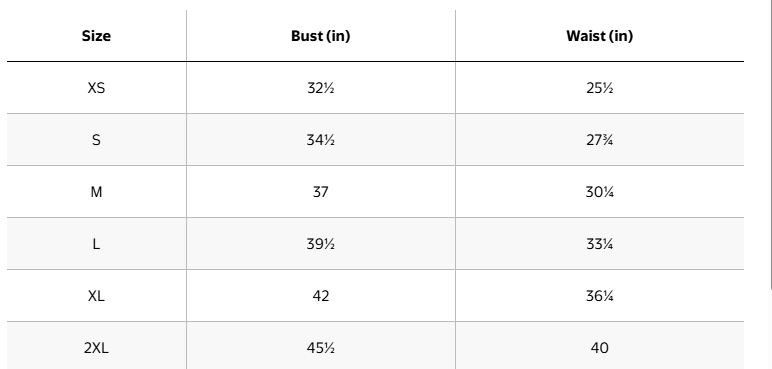Select the XS size cell
This screenshot has width=772, height=369.
(96, 88)
